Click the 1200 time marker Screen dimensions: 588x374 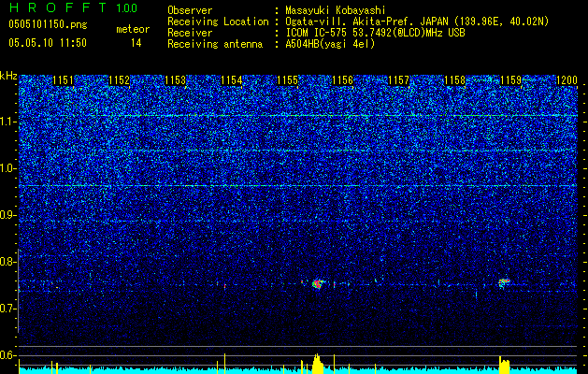[566, 80]
